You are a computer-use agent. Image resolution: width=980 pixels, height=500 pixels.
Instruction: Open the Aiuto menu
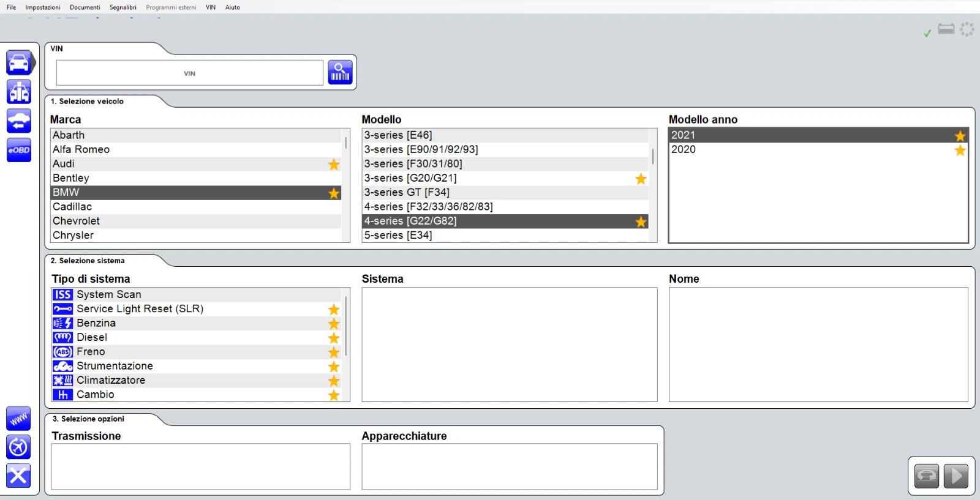tap(232, 7)
